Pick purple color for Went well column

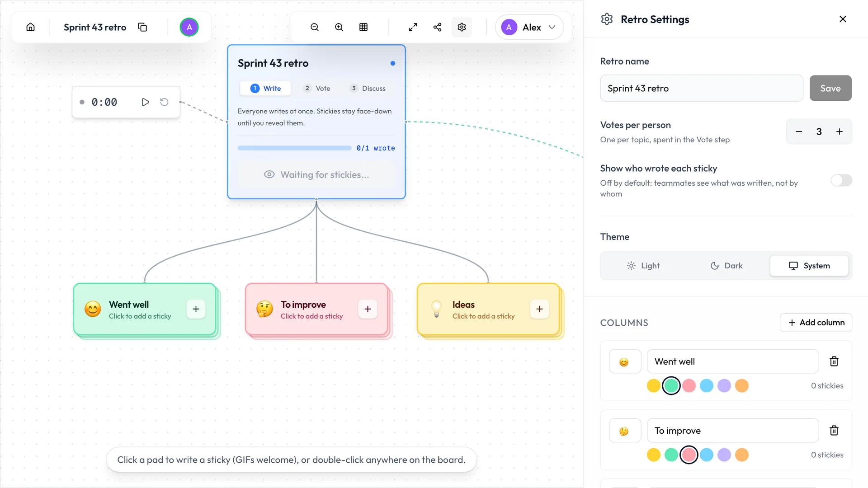(x=724, y=386)
